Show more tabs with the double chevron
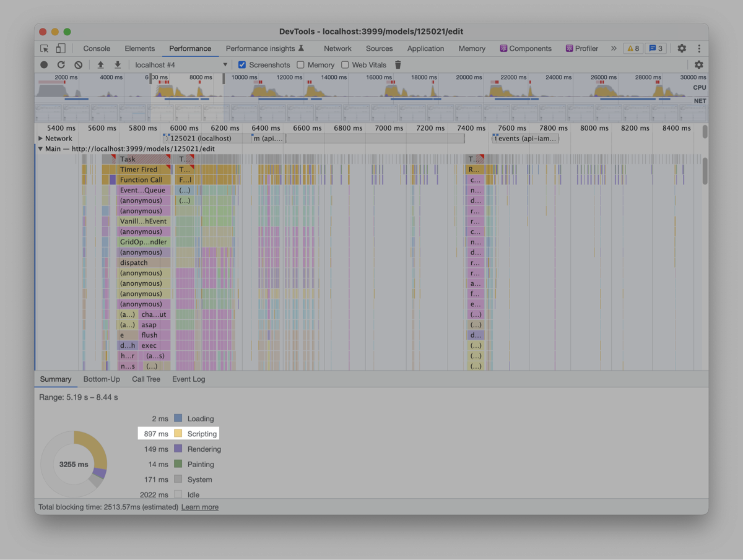743x560 pixels. point(614,48)
